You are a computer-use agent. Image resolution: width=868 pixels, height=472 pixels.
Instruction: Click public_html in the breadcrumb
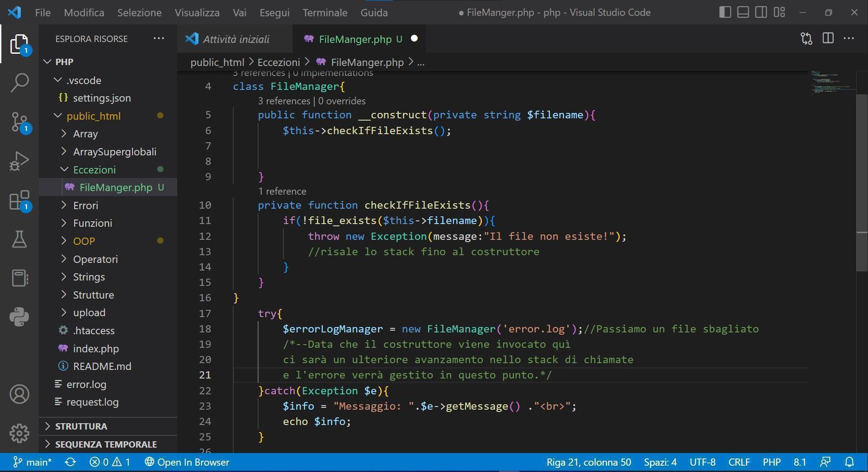click(x=217, y=62)
